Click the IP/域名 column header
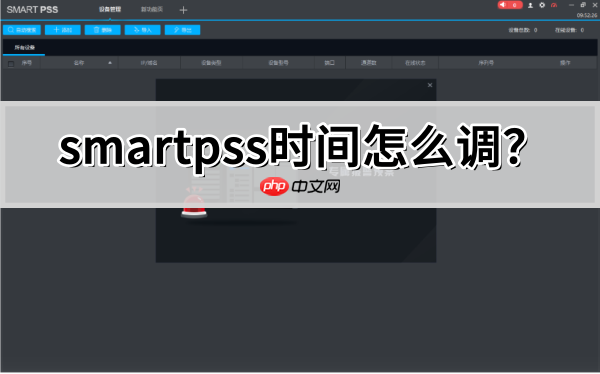The image size is (600, 374). pyautogui.click(x=149, y=63)
